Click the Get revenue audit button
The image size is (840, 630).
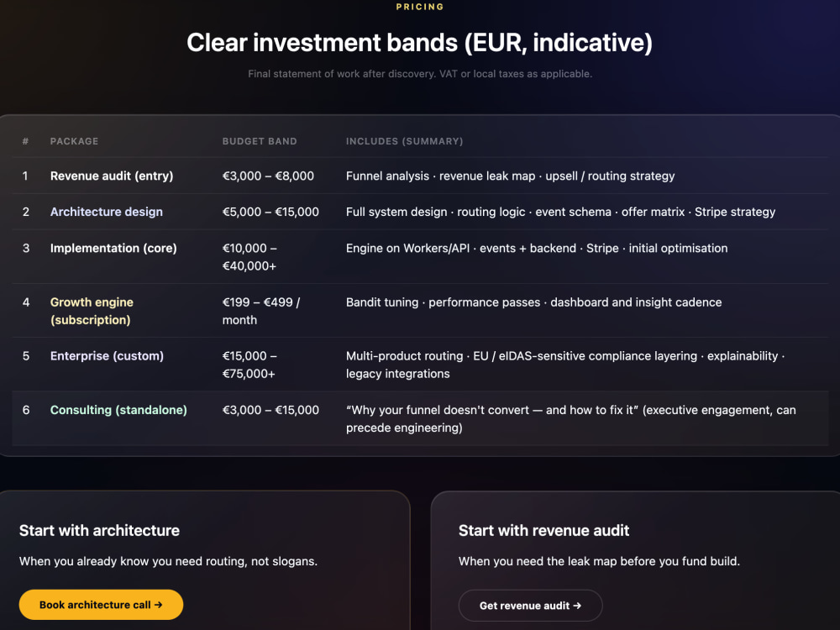coord(530,606)
